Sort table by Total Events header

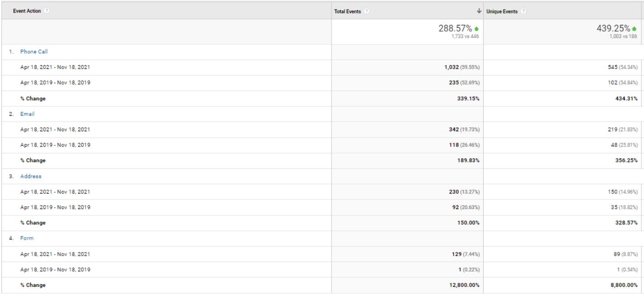(347, 11)
